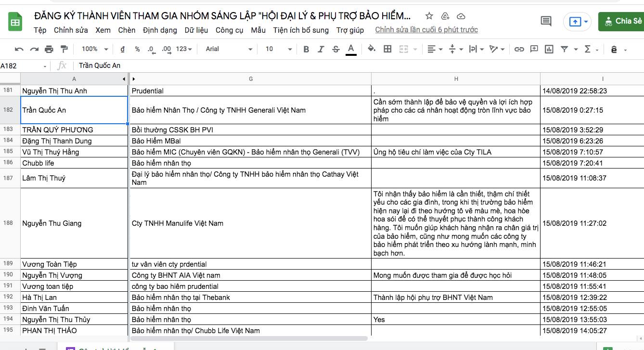Open the horizontal align dropdown

pos(435,49)
